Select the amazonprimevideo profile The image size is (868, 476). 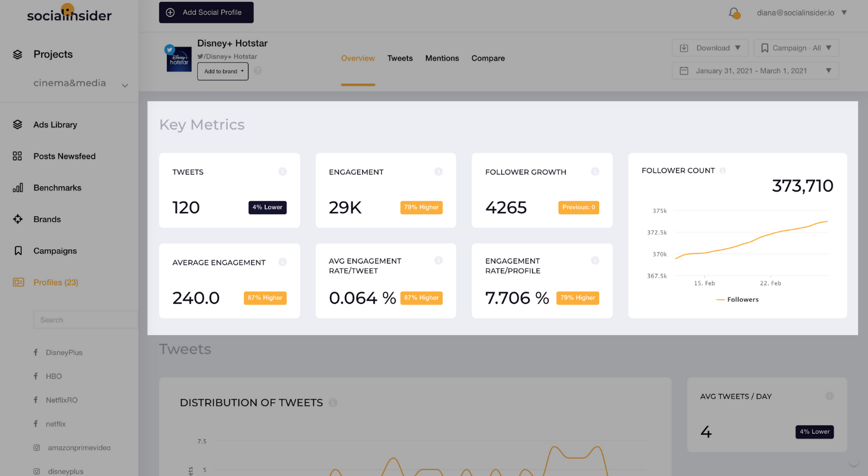tap(78, 447)
